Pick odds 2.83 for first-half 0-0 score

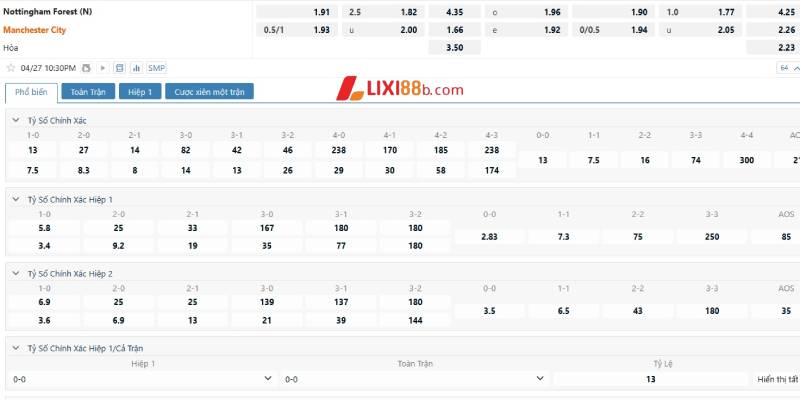point(489,236)
